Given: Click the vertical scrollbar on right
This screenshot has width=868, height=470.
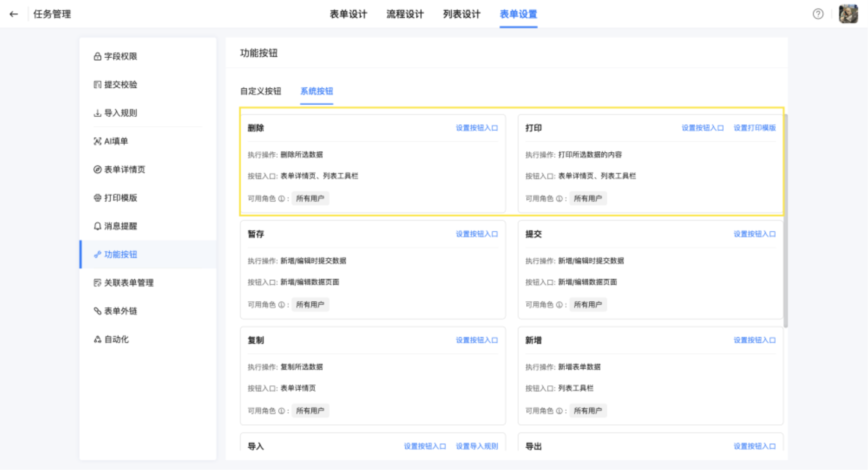Looking at the screenshot, I should pyautogui.click(x=785, y=221).
